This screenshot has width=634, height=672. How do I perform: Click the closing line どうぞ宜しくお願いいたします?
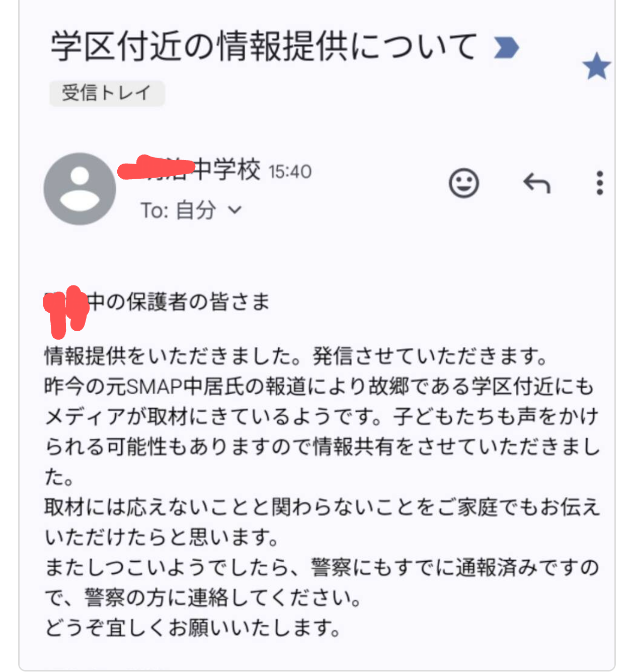tap(193, 628)
